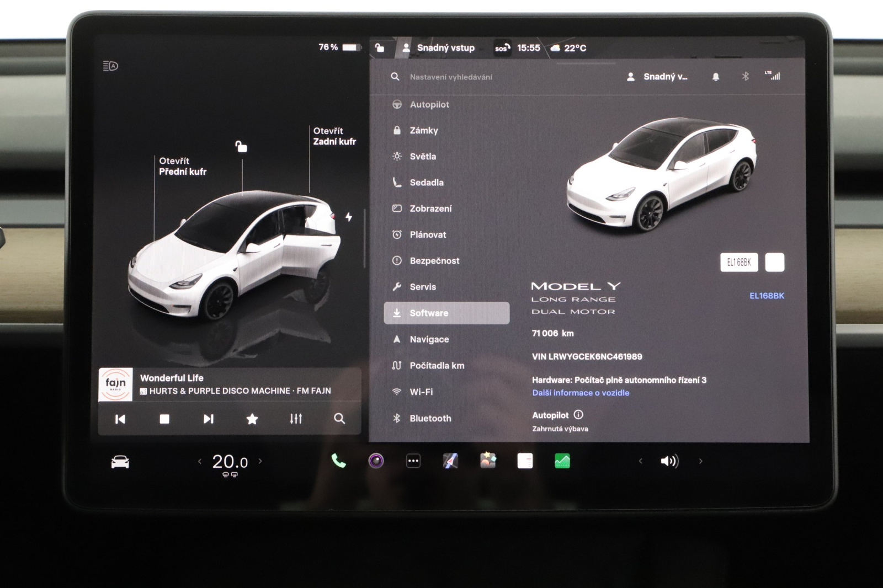The width and height of the screenshot is (883, 588).
Task: Select the Autopilot settings menu item
Action: 429,104
